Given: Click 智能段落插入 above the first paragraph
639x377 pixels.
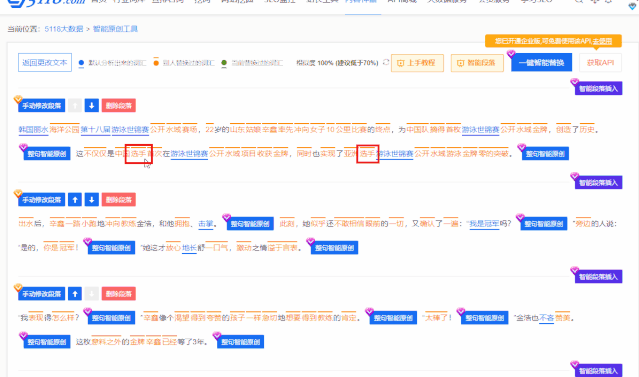Looking at the screenshot, I should click(x=598, y=88).
